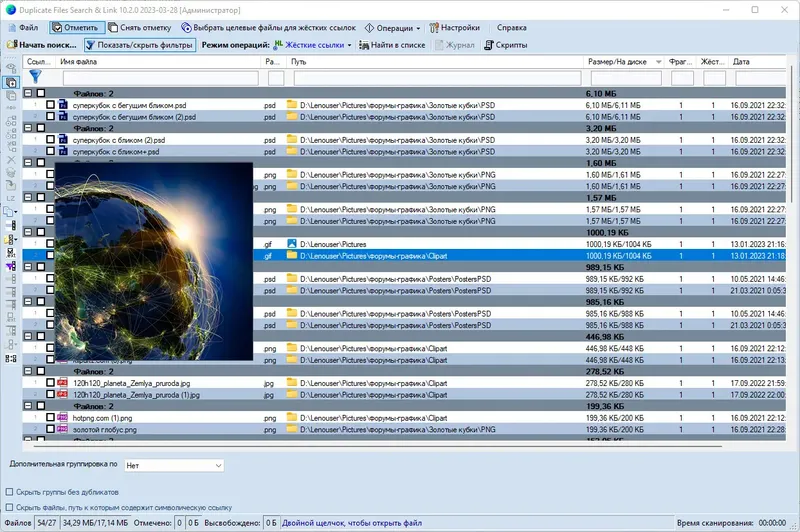
Task: Open Дополнительная группировка по dropdown
Action: tap(173, 465)
